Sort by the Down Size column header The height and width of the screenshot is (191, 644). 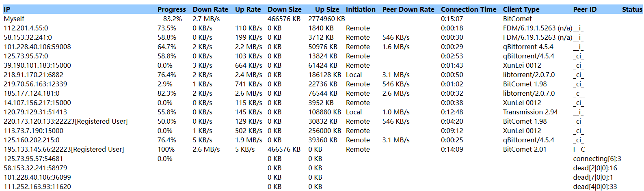click(x=284, y=9)
